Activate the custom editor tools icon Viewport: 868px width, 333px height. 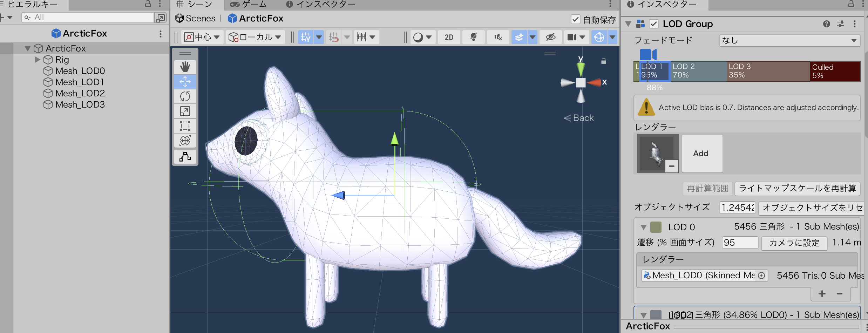coord(185,156)
